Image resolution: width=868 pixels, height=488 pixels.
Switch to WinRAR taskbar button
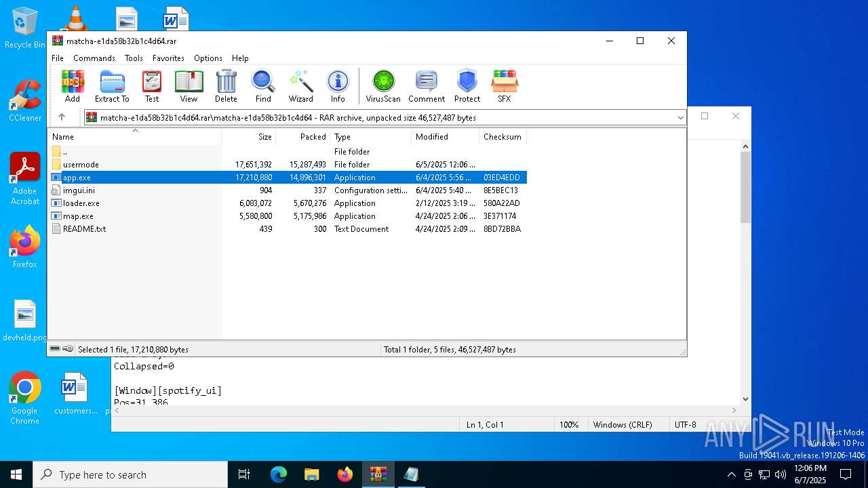[378, 474]
